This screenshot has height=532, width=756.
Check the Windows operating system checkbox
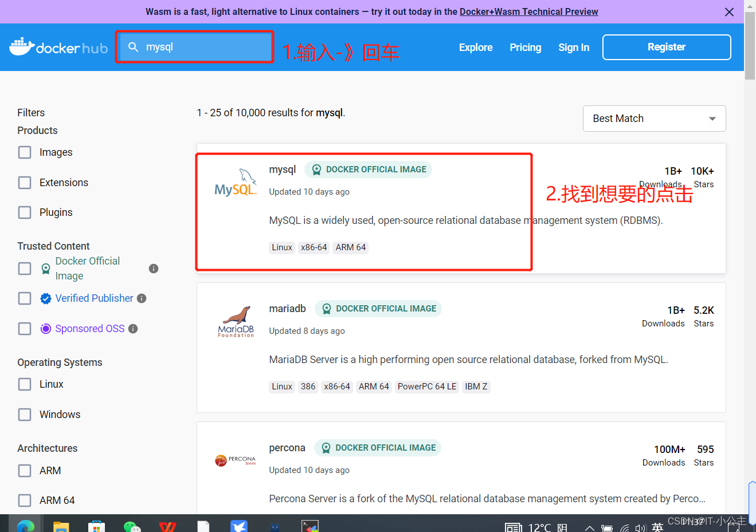pyautogui.click(x=25, y=415)
